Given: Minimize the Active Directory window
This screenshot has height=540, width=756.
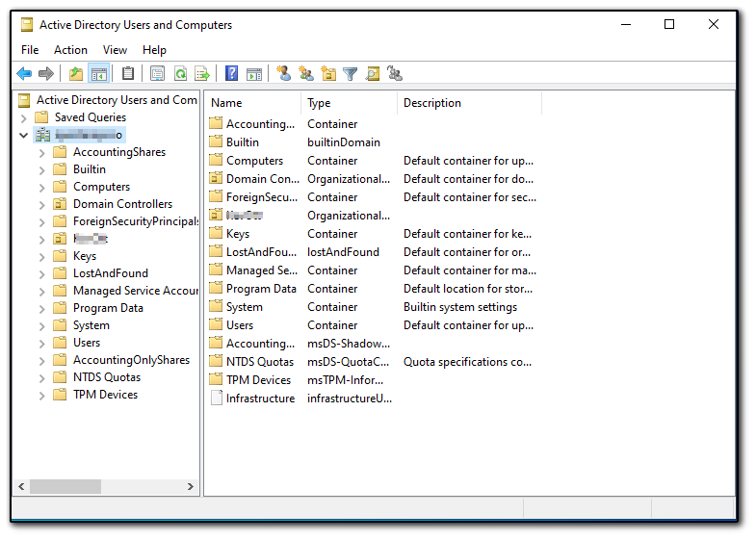Looking at the screenshot, I should point(626,24).
